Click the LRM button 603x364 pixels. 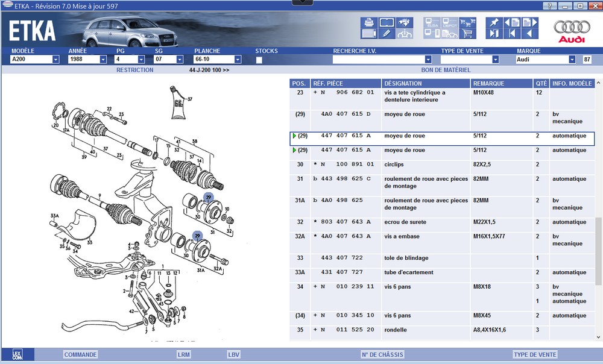(x=184, y=354)
